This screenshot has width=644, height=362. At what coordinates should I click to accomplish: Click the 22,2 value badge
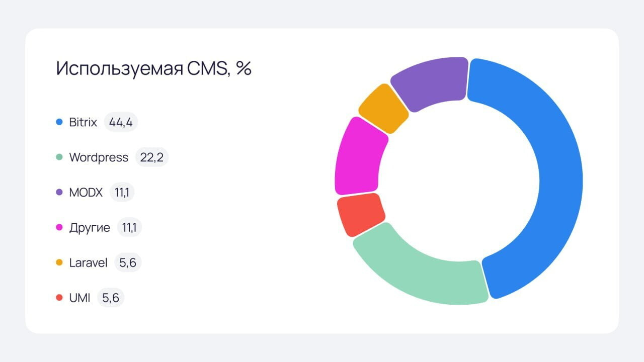(x=151, y=157)
